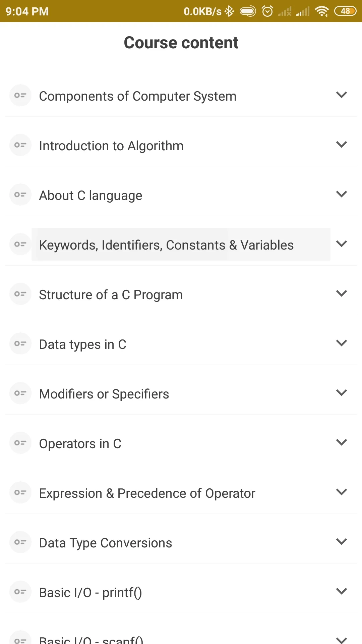
Task: Select the Data Type Conversions title
Action: pyautogui.click(x=106, y=543)
